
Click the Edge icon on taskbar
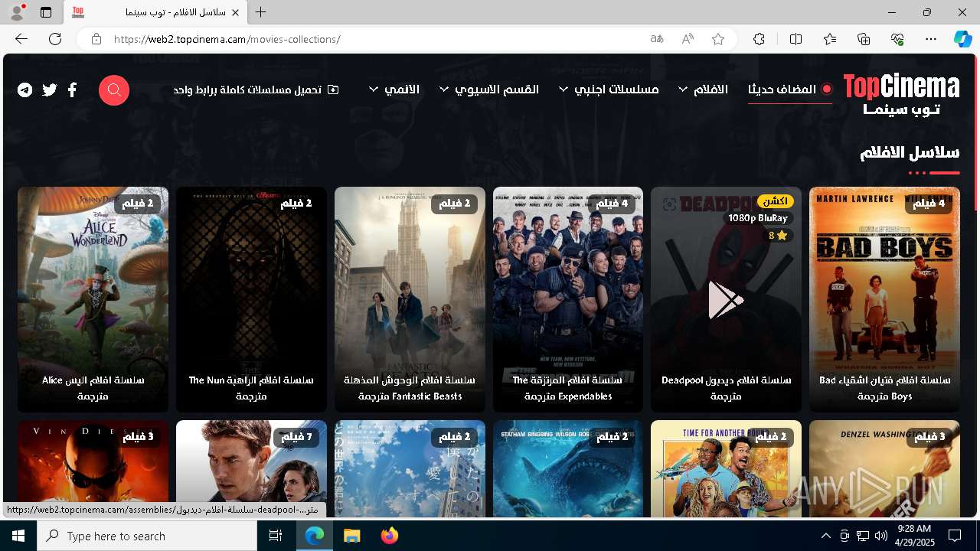[x=315, y=536]
